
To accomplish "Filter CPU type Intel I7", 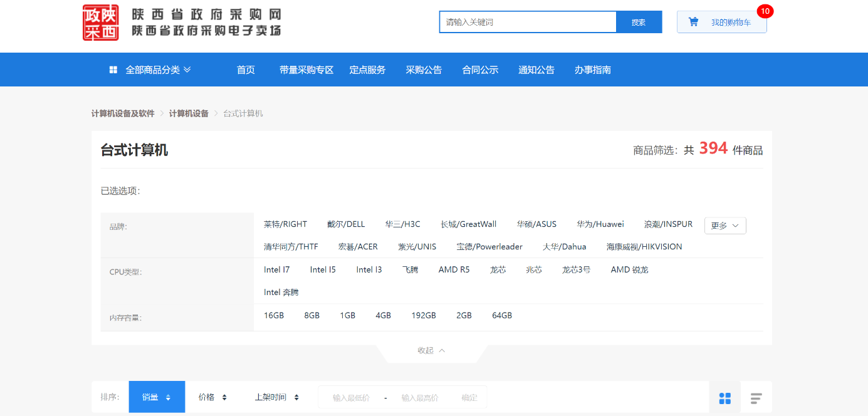I will (x=277, y=270).
